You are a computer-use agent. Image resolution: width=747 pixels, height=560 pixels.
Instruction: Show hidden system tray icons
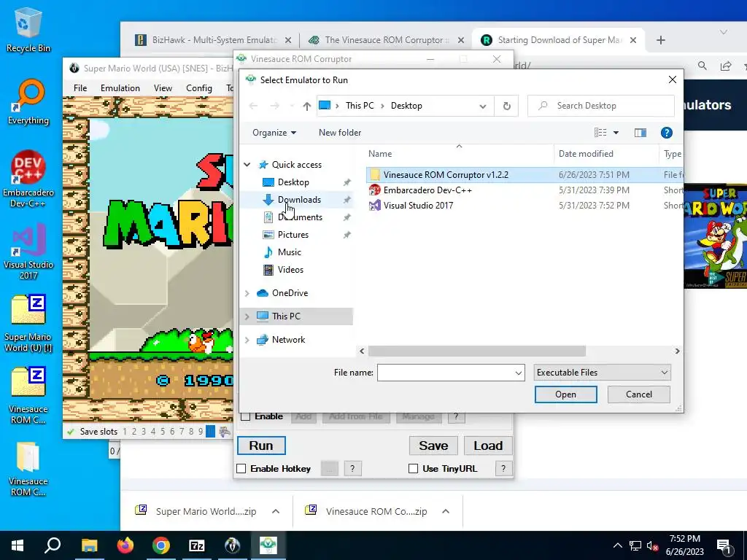(617, 545)
